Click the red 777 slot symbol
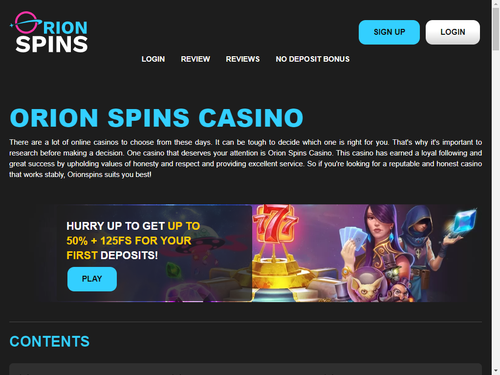The width and height of the screenshot is (500, 375). click(275, 224)
